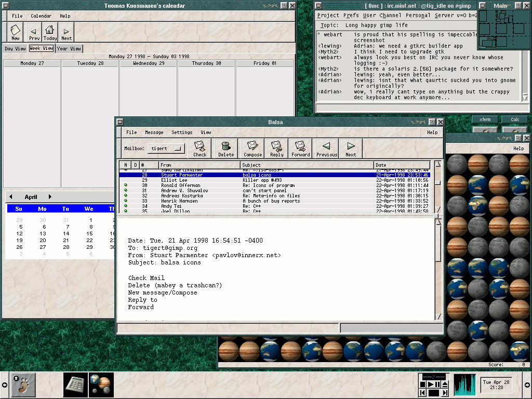Click the Calc launcher button
Image resolution: width=532 pixels, height=399 pixels.
[515, 119]
